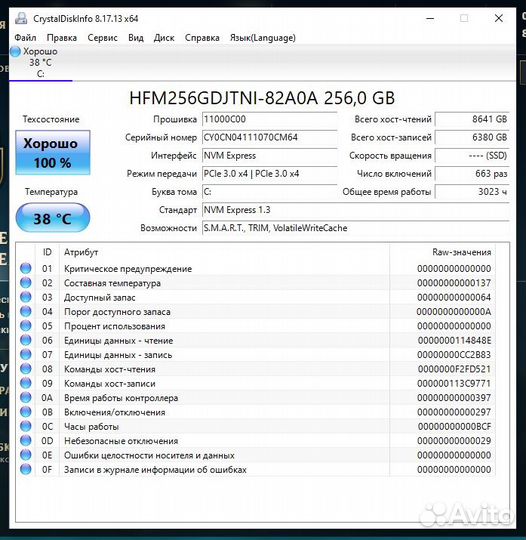This screenshot has width=526, height=540.
Task: Click the ID column header
Action: pyautogui.click(x=47, y=252)
